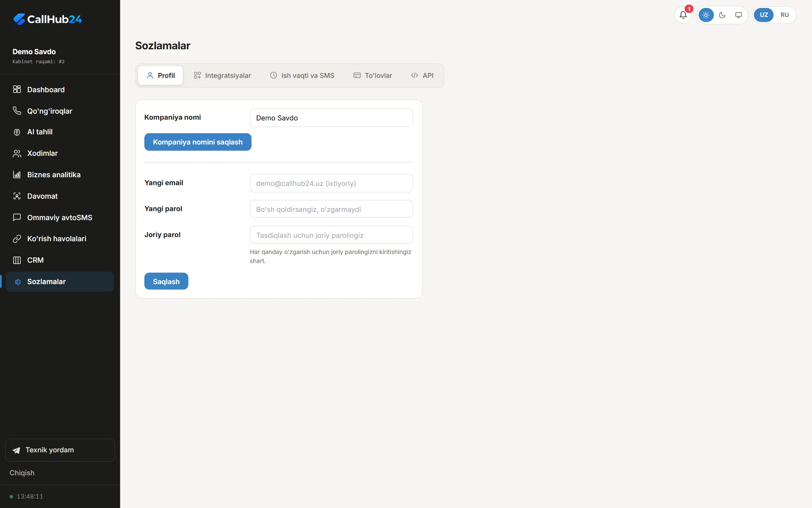Switch to the API tab
812x508 pixels.
(422, 76)
